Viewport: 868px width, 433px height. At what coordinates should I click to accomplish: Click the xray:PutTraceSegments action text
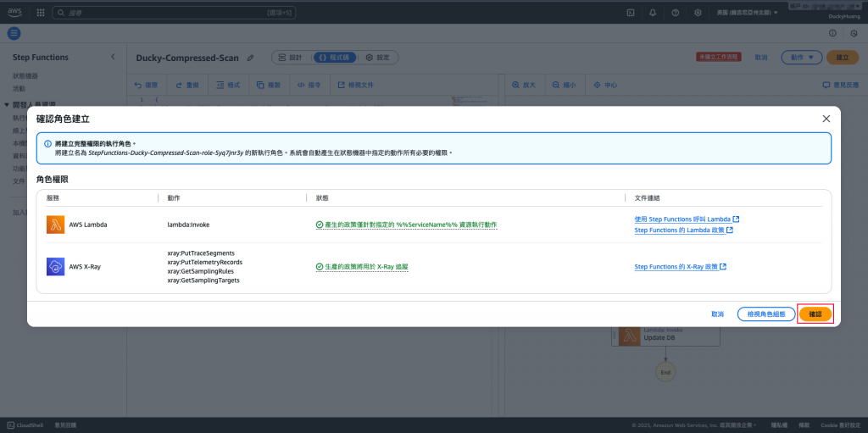click(x=201, y=253)
